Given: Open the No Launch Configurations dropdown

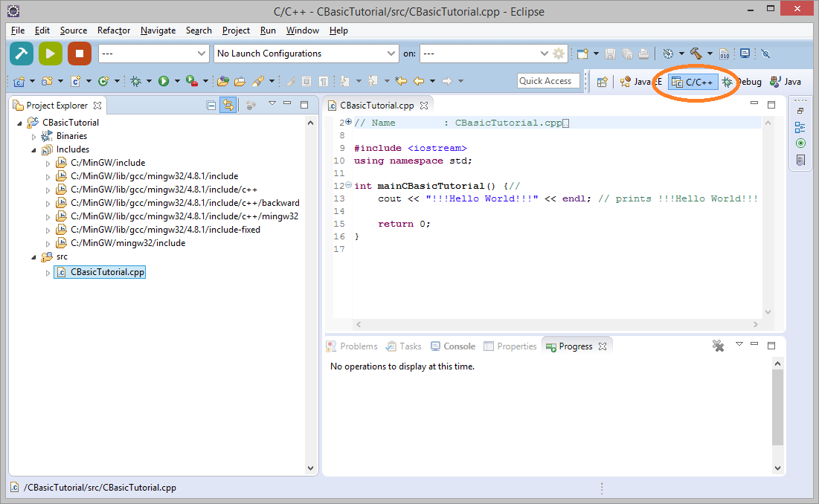Looking at the screenshot, I should (306, 54).
